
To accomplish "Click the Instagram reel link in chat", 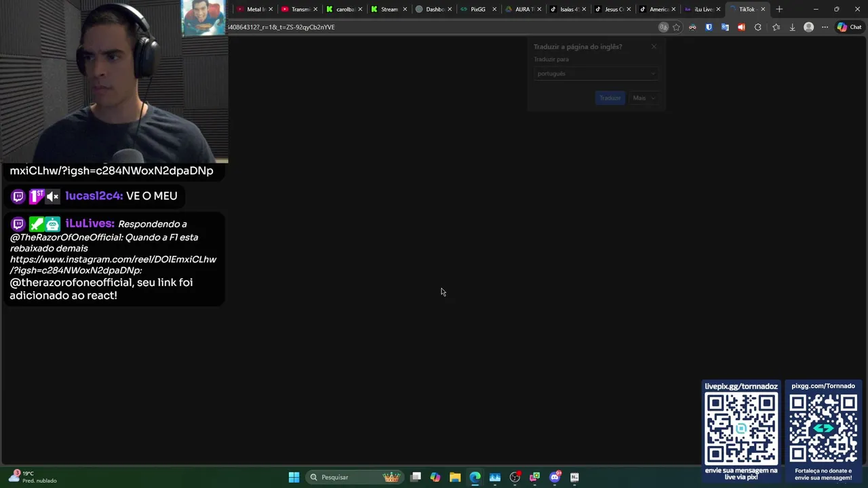I will click(x=113, y=264).
